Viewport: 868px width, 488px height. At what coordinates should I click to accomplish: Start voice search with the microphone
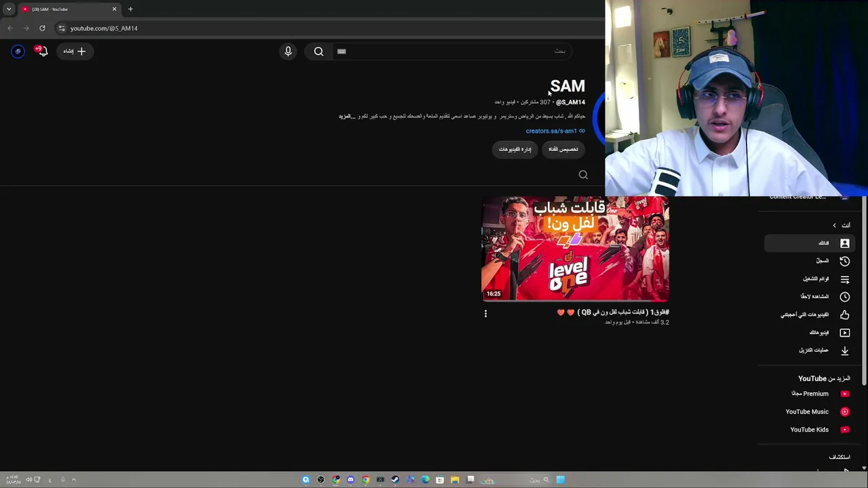click(x=288, y=52)
